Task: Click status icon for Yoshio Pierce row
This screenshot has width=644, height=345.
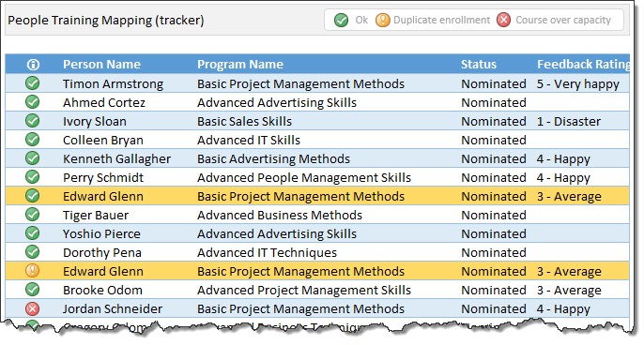Action: [33, 233]
